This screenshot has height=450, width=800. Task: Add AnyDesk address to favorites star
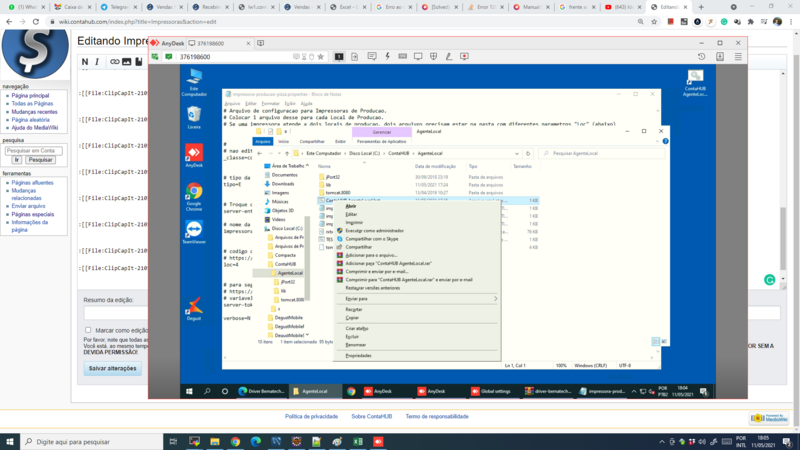(320, 57)
